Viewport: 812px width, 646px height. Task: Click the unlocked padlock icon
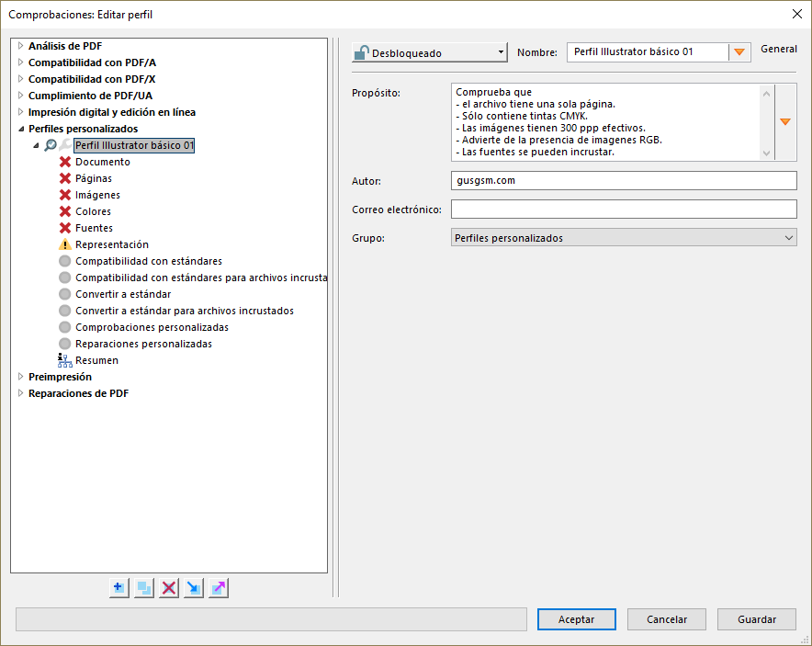coord(362,52)
